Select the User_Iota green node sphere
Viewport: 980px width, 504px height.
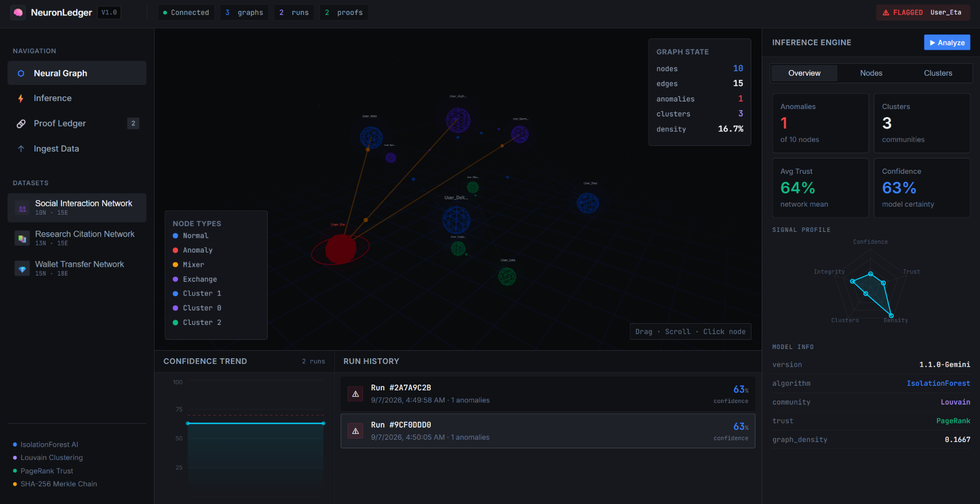click(x=507, y=277)
